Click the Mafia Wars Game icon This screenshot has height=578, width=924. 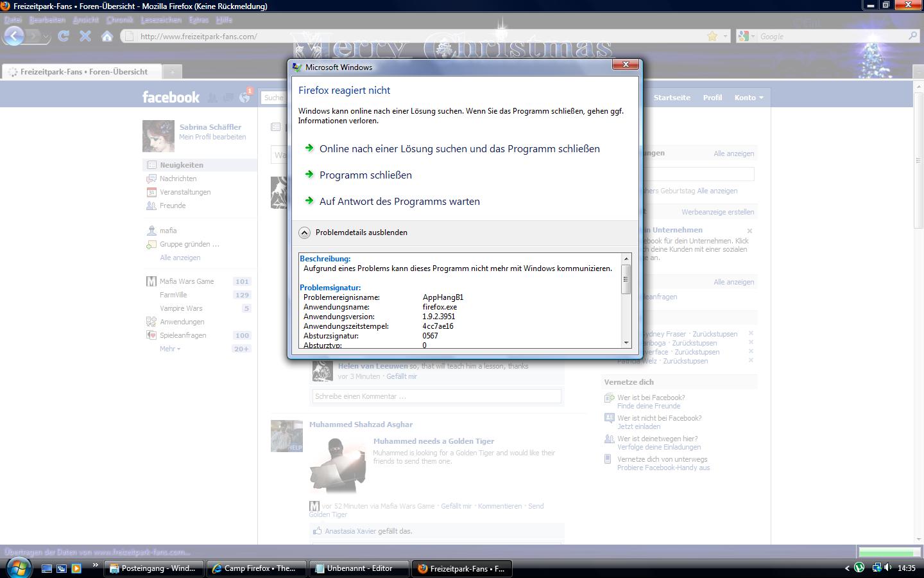point(151,281)
